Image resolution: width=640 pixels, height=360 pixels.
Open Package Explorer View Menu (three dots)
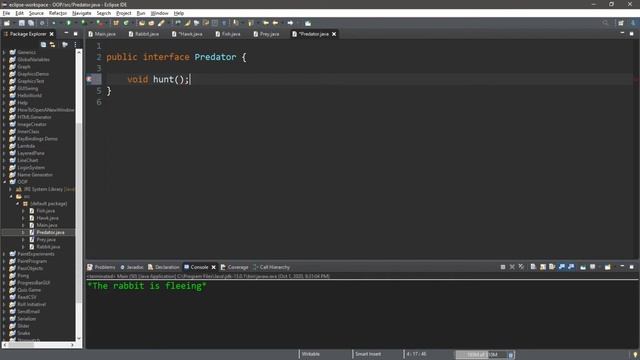coord(76,44)
